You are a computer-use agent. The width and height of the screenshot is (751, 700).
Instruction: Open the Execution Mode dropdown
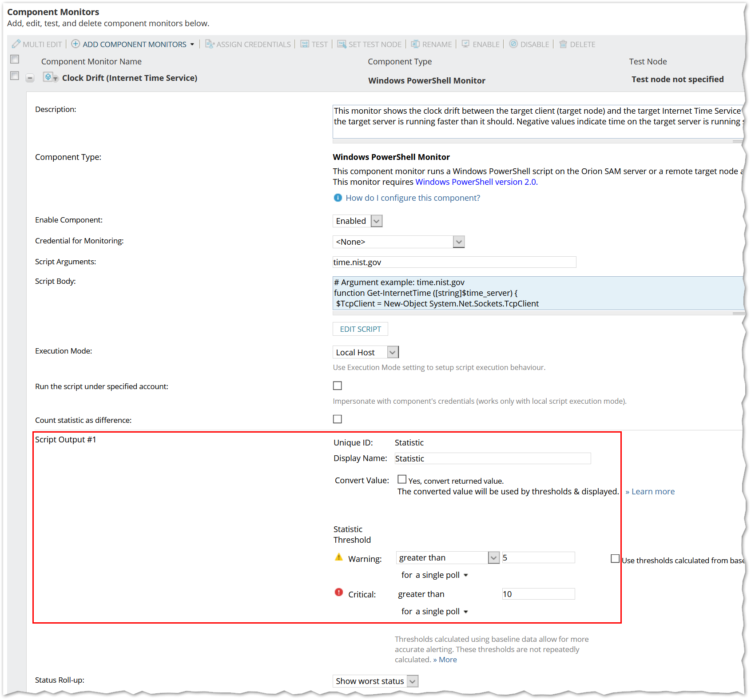tap(393, 352)
